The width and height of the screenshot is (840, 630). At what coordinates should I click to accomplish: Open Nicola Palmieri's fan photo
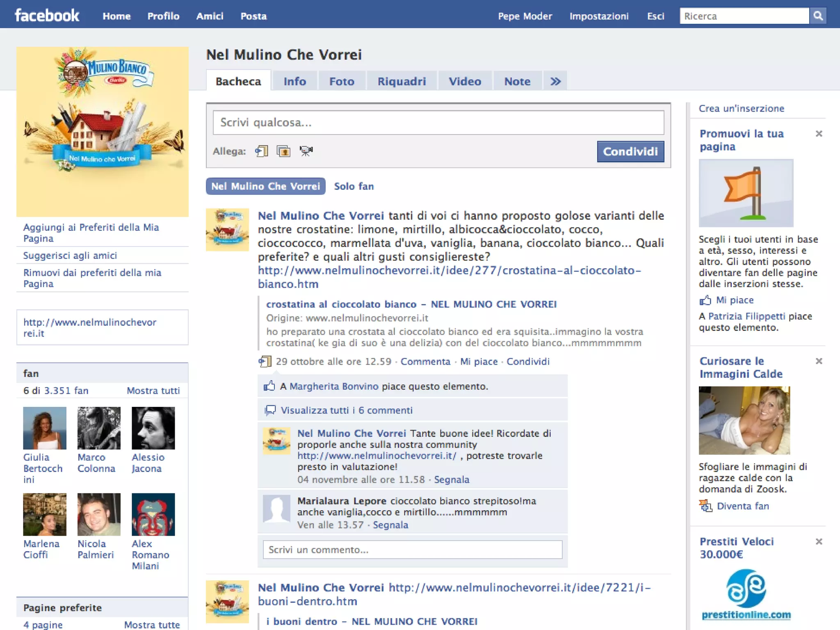pyautogui.click(x=99, y=514)
